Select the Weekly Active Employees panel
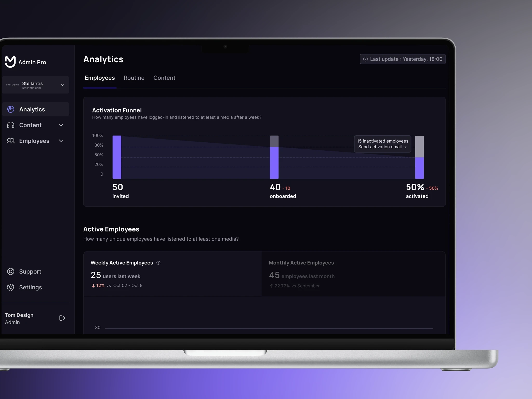 tap(172, 274)
